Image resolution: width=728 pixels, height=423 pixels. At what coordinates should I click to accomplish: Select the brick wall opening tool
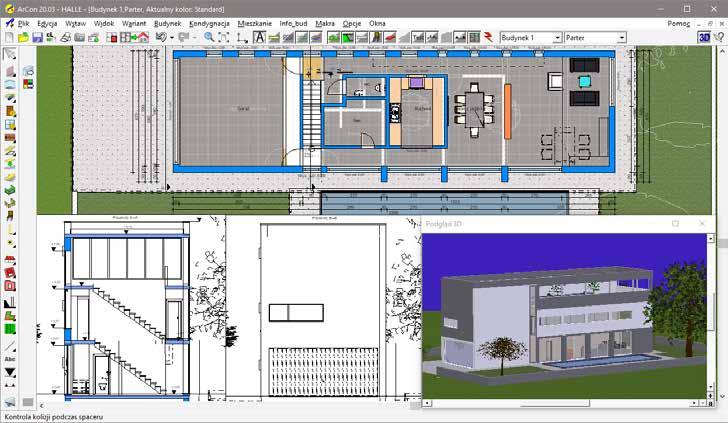[10, 138]
